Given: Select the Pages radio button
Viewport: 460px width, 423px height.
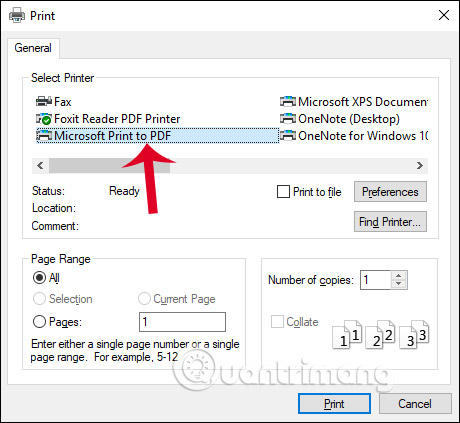Looking at the screenshot, I should coord(39,322).
